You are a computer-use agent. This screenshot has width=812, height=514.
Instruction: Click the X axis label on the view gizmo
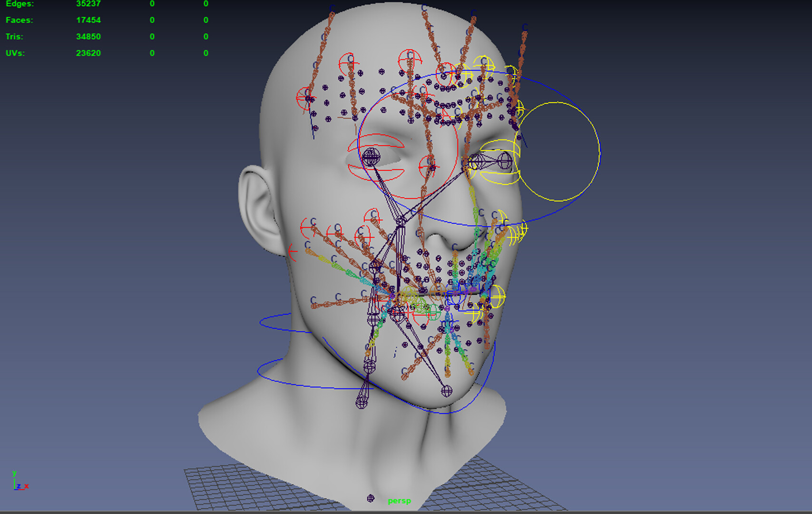[x=26, y=486]
